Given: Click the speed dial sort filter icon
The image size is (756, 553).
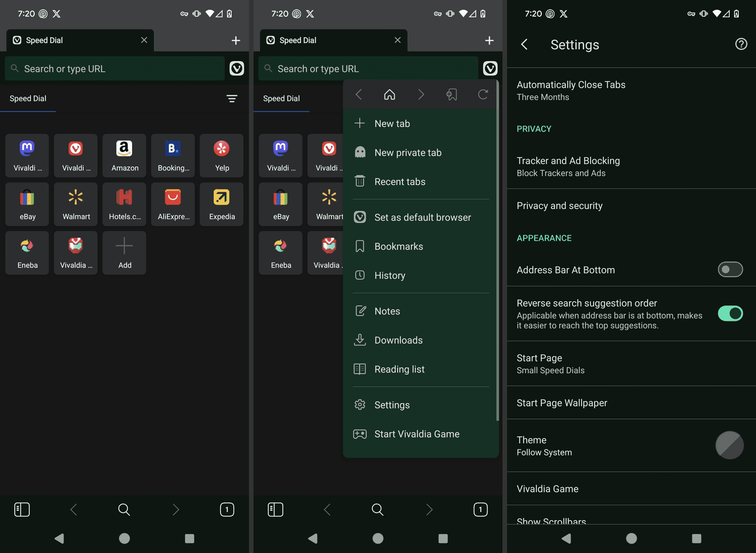Looking at the screenshot, I should [232, 99].
